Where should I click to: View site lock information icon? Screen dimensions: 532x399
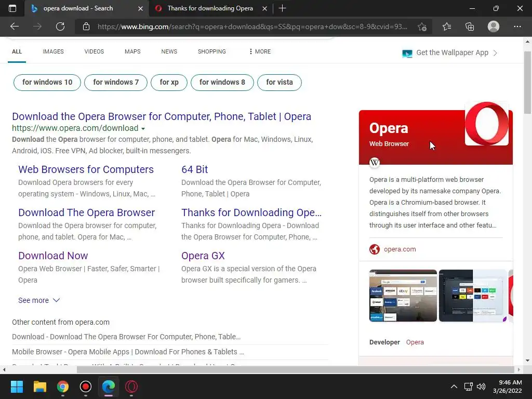(86, 26)
